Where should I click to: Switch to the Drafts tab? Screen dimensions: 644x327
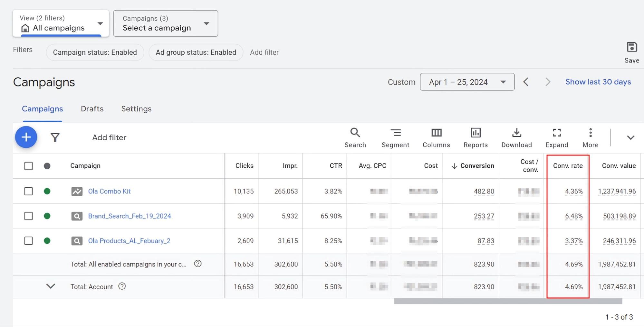tap(92, 109)
